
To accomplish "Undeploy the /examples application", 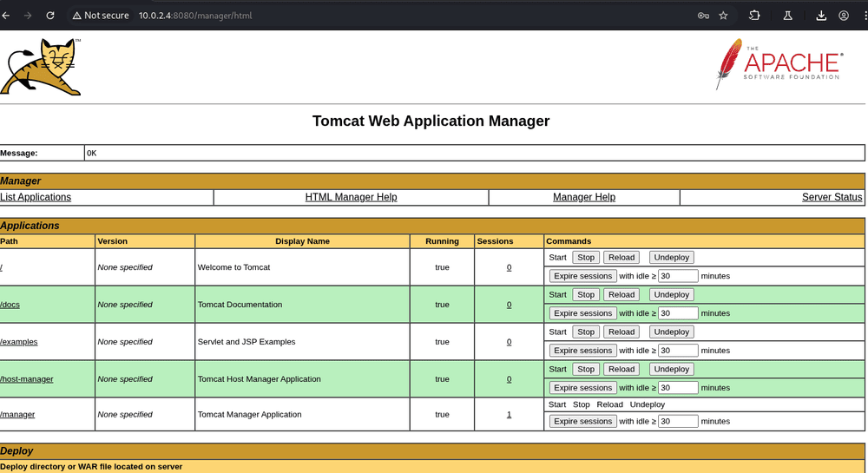I will pyautogui.click(x=672, y=332).
